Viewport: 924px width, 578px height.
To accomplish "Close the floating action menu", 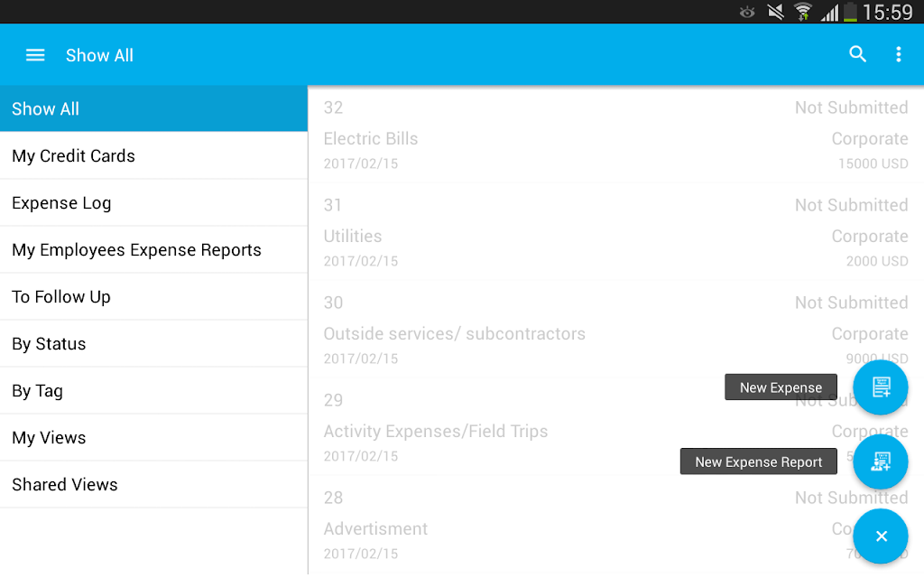I will [881, 536].
